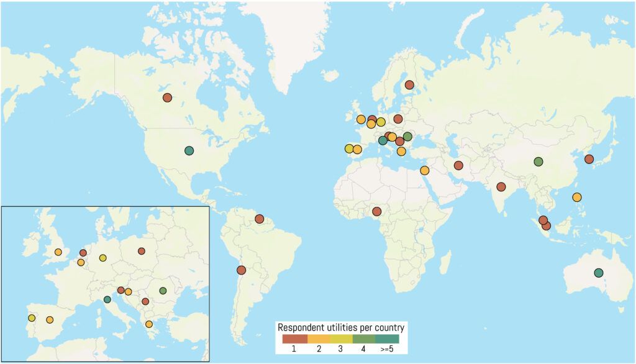Click the yellow Portugal marker in the inset map

tap(31, 318)
